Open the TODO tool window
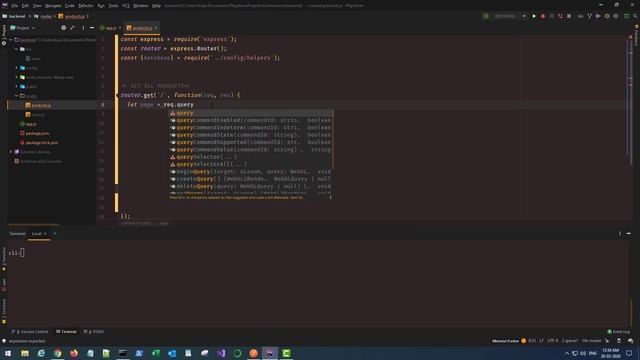640x360 pixels. coord(93,332)
